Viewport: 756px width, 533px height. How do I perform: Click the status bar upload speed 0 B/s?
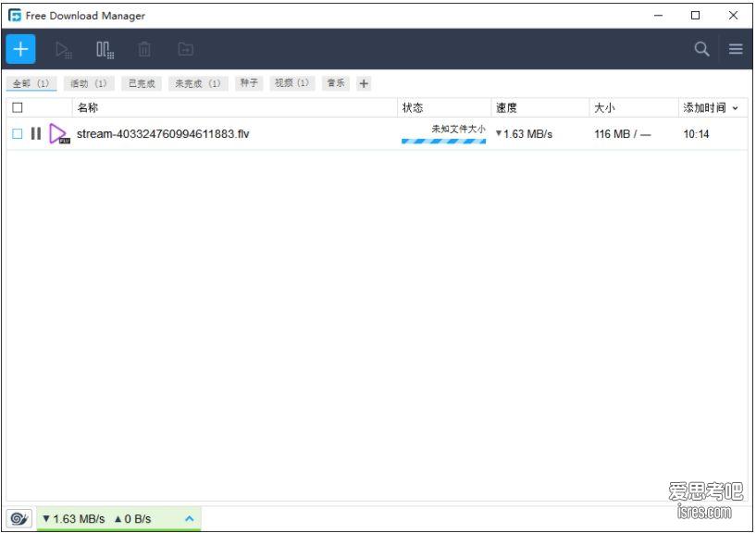pos(132,519)
